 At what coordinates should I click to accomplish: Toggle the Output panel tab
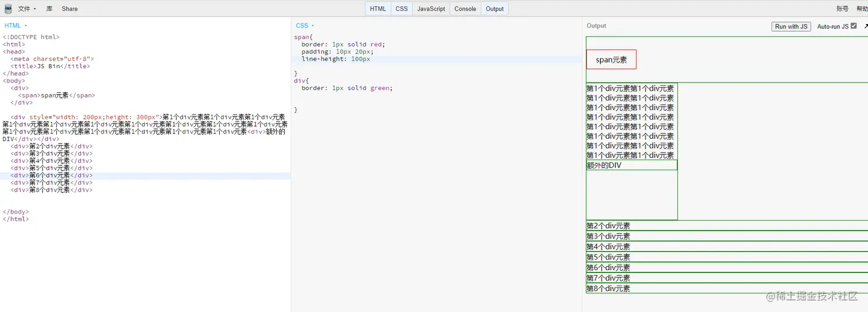[x=495, y=9]
